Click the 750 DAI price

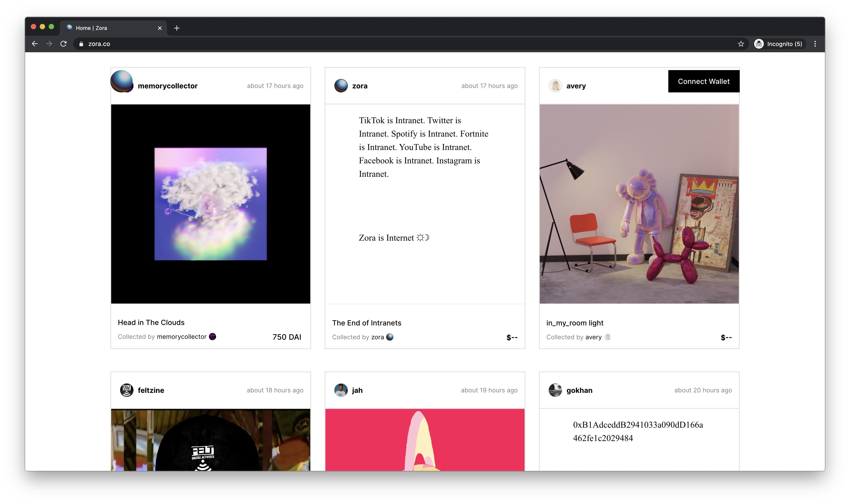[x=287, y=337]
